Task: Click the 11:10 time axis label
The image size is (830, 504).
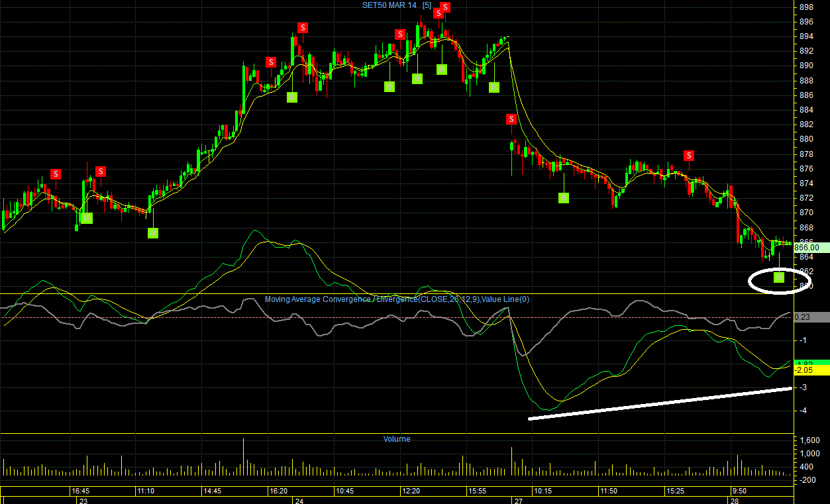Action: point(146,491)
